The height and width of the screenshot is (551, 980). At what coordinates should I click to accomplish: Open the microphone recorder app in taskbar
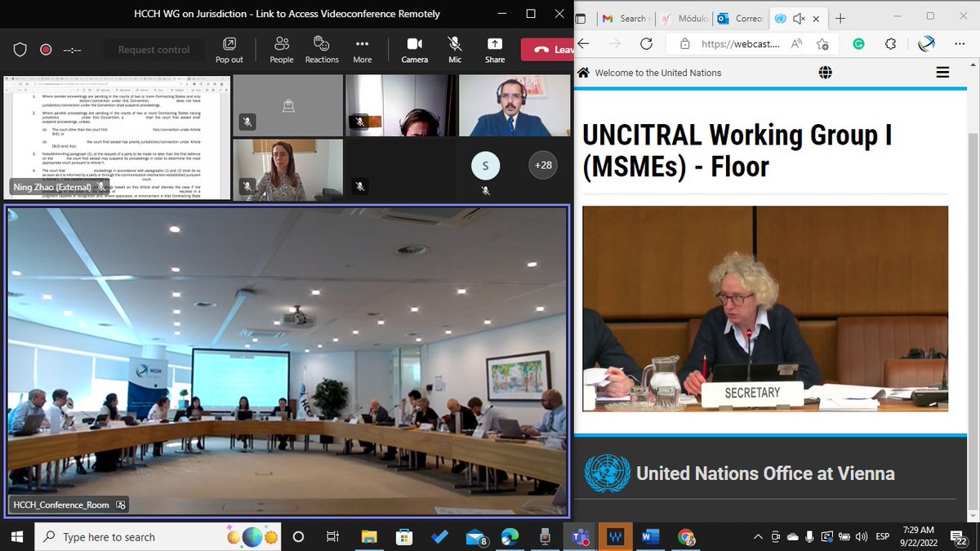click(546, 536)
